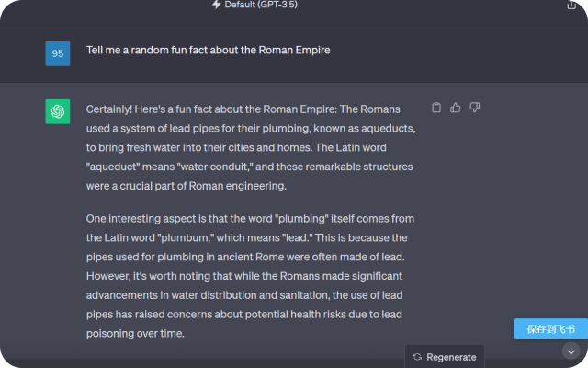Click the circular arrows icon beside Regenerate
The height and width of the screenshot is (368, 588).
pos(417,357)
